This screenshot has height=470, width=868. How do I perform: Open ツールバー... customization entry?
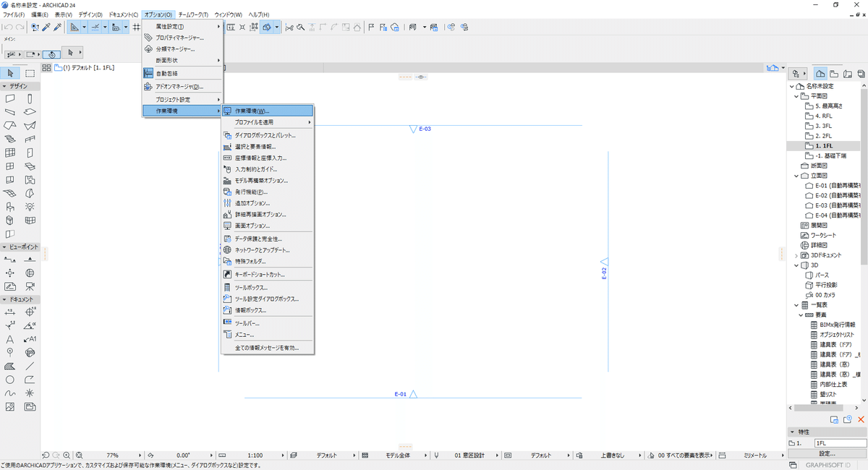click(268, 323)
